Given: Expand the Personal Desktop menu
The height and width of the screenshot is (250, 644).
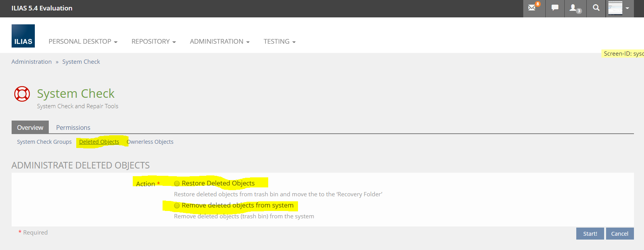Looking at the screenshot, I should 83,41.
